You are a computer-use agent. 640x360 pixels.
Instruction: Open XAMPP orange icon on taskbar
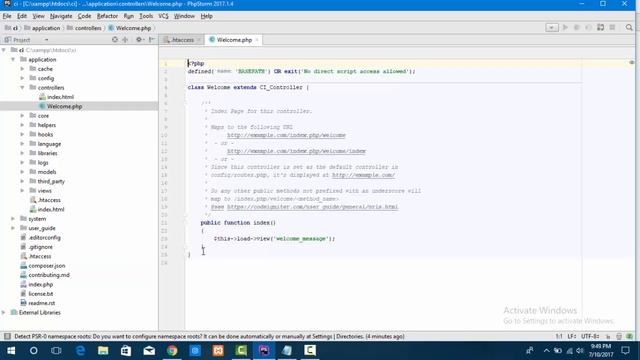pyautogui.click(x=218, y=351)
